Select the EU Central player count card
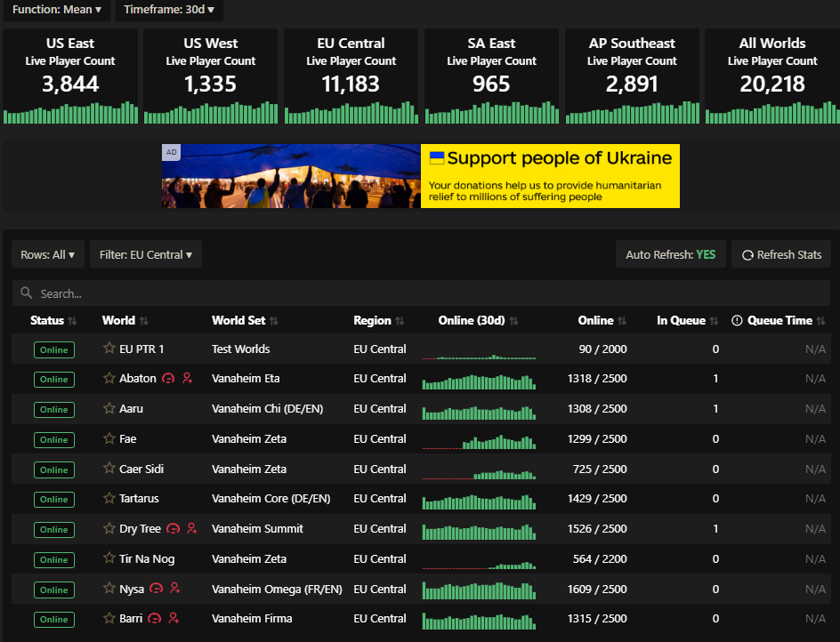 (x=351, y=76)
